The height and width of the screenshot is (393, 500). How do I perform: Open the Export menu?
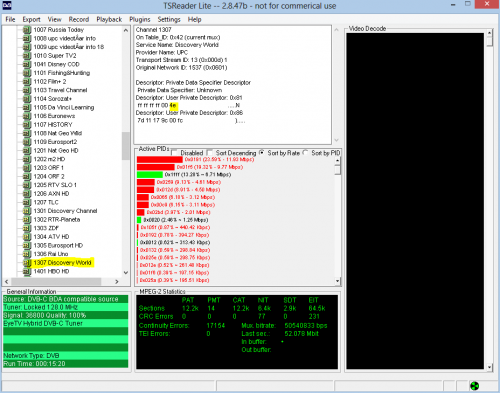(31, 19)
